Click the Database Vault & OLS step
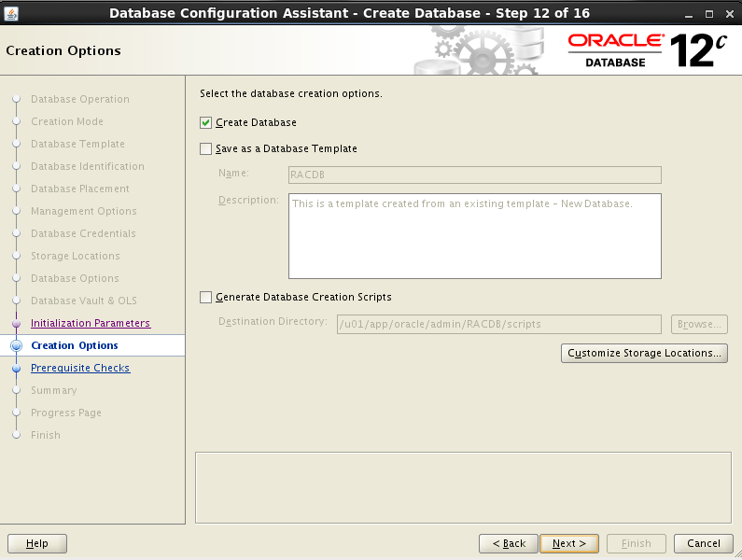 pos(84,301)
